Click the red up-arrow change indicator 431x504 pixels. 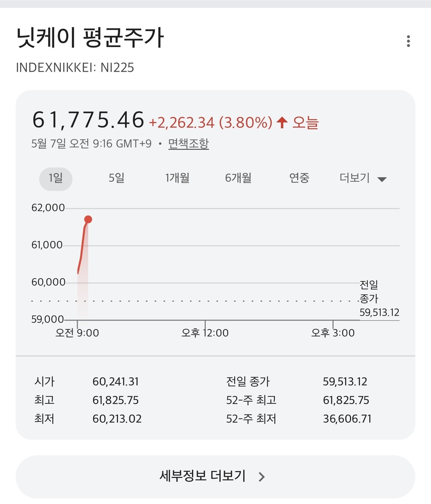282,123
